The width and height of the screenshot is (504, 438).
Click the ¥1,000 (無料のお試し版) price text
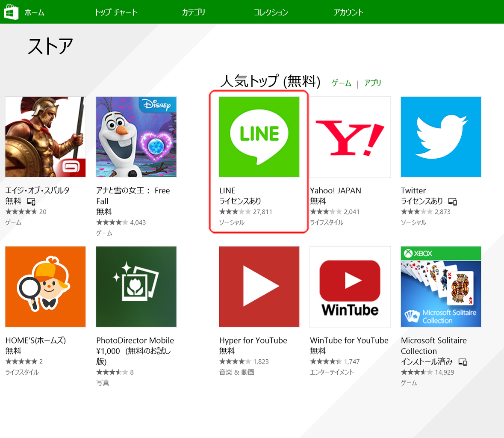click(x=134, y=356)
